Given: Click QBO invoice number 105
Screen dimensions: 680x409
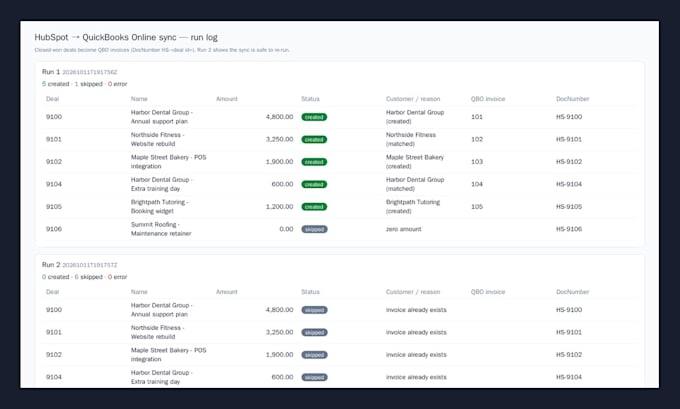Looking at the screenshot, I should click(x=477, y=207).
